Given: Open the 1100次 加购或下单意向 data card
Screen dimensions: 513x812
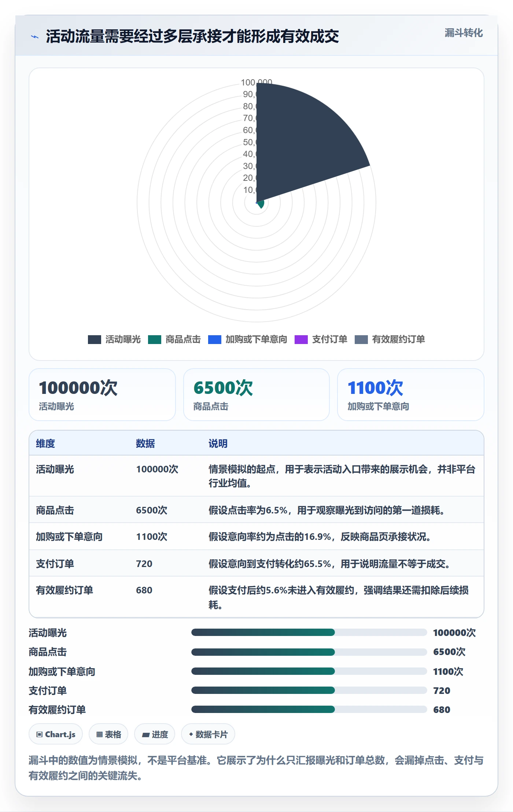Looking at the screenshot, I should (x=411, y=395).
